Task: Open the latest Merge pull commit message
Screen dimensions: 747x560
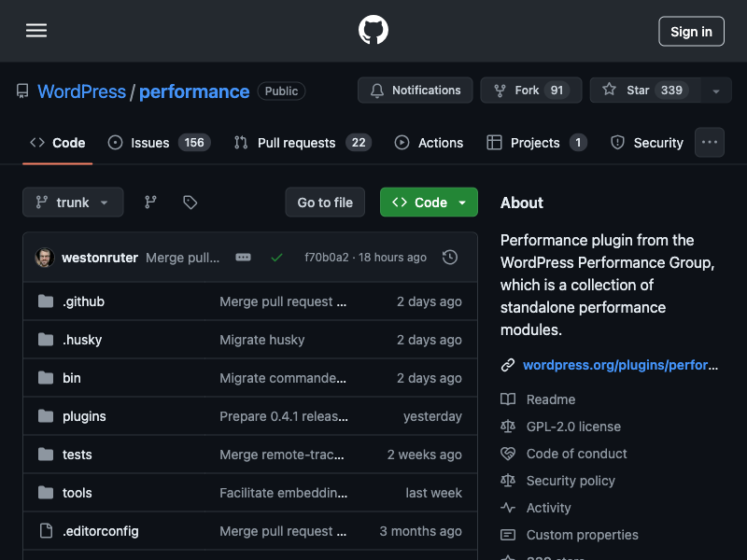Action: [x=182, y=258]
